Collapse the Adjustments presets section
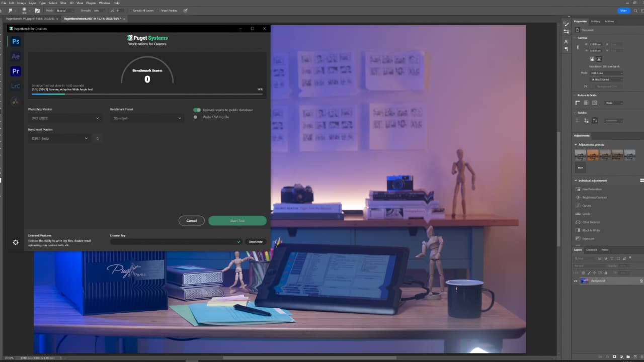644x362 pixels. point(576,145)
